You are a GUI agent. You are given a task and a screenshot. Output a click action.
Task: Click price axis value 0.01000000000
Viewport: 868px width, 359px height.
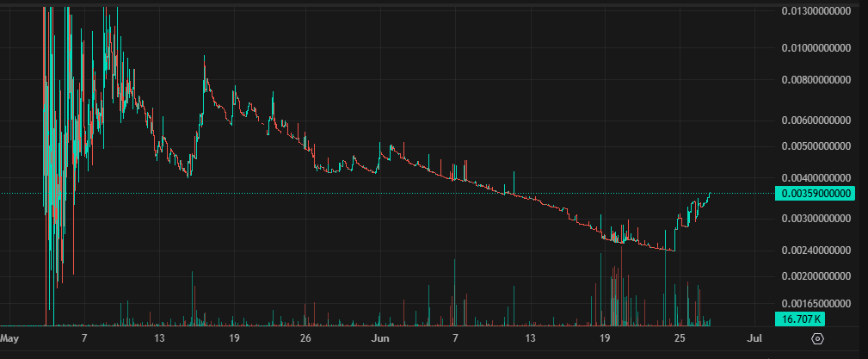pyautogui.click(x=816, y=48)
